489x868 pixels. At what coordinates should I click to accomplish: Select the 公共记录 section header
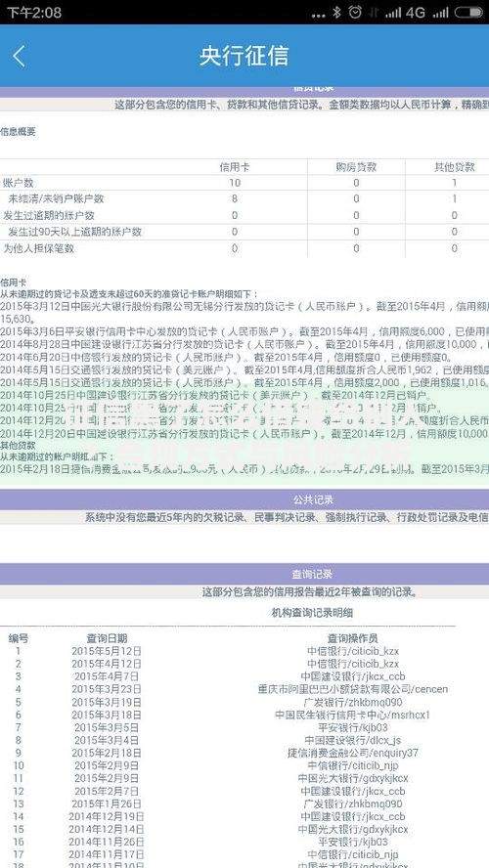244,499
